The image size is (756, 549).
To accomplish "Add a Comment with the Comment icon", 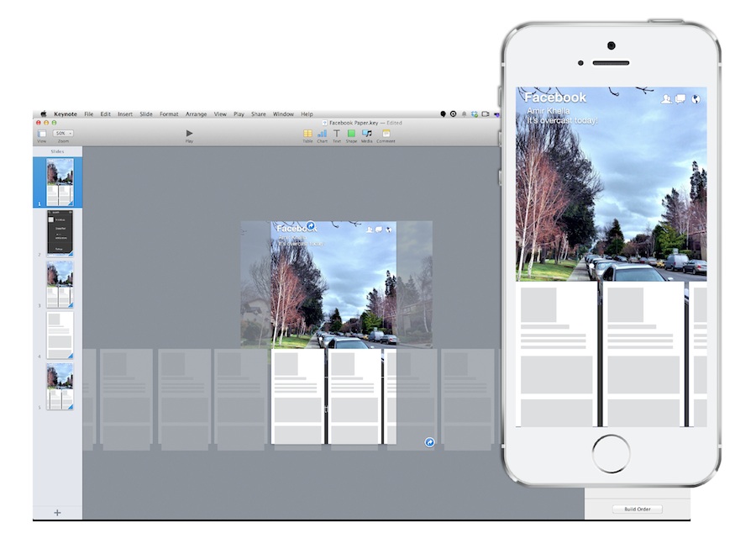I will [385, 135].
